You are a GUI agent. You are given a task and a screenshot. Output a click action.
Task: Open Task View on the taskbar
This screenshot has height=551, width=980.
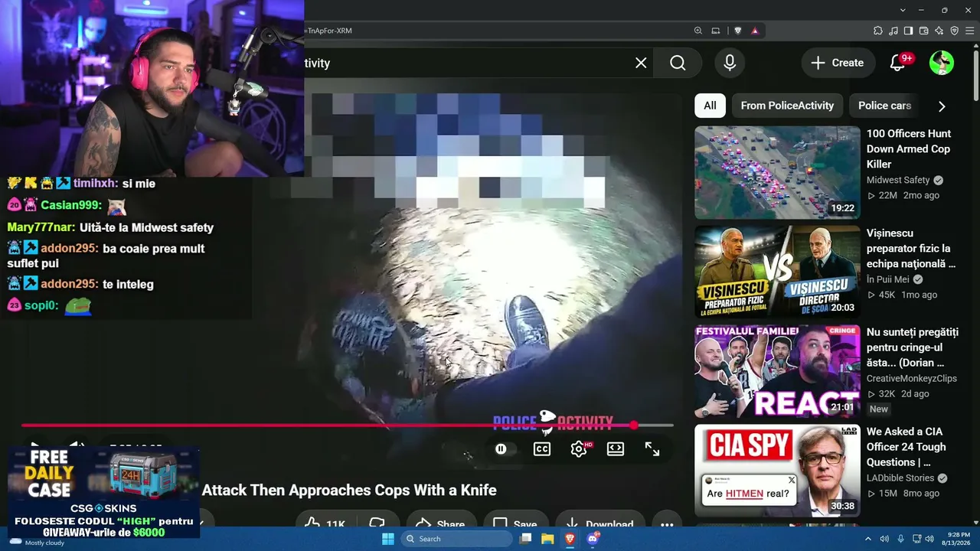click(525, 539)
